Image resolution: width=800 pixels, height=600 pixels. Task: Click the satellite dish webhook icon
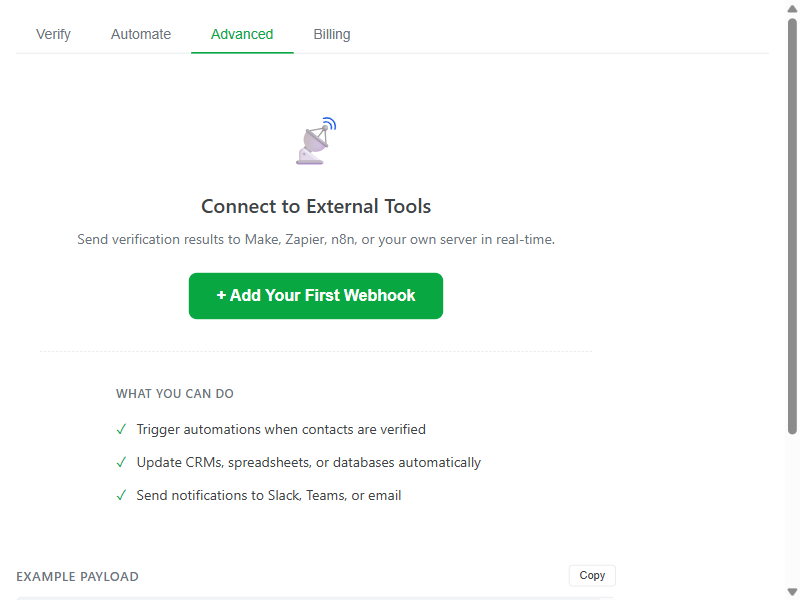pos(313,140)
